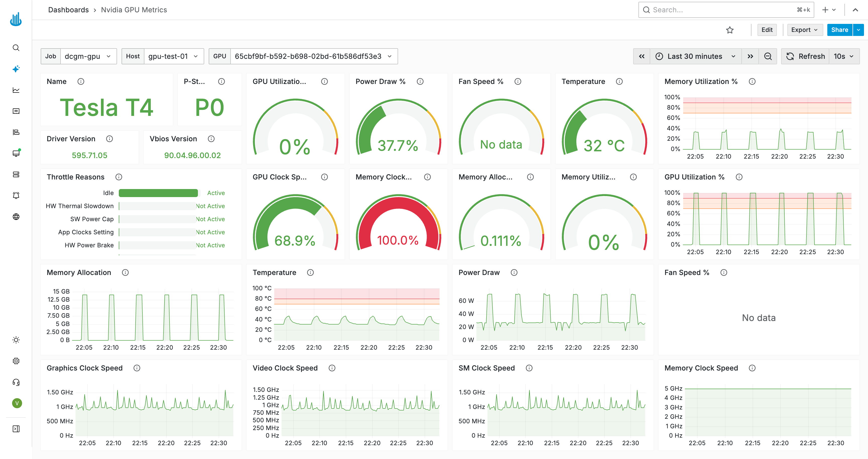The width and height of the screenshot is (868, 459).
Task: Open the monitor icon with green dot
Action: pyautogui.click(x=16, y=153)
